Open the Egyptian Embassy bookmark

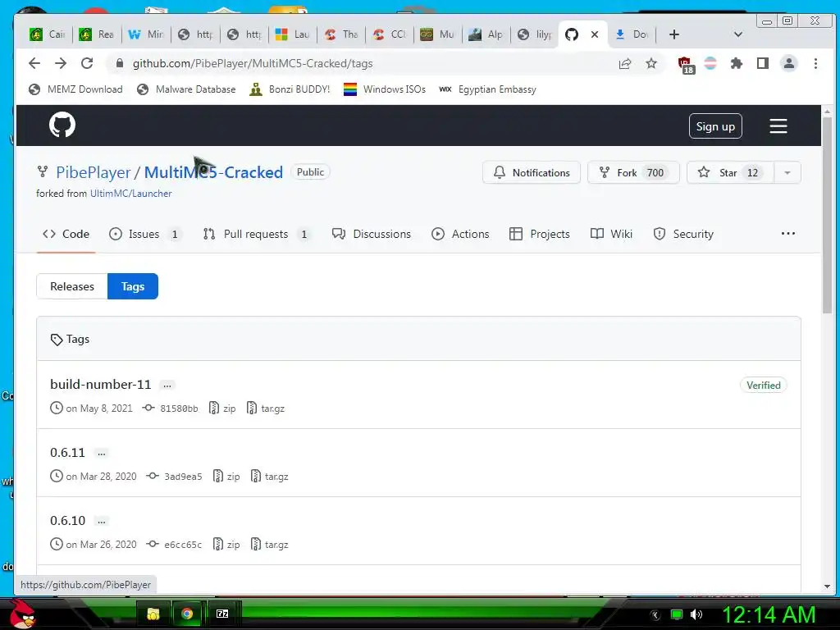coord(487,89)
